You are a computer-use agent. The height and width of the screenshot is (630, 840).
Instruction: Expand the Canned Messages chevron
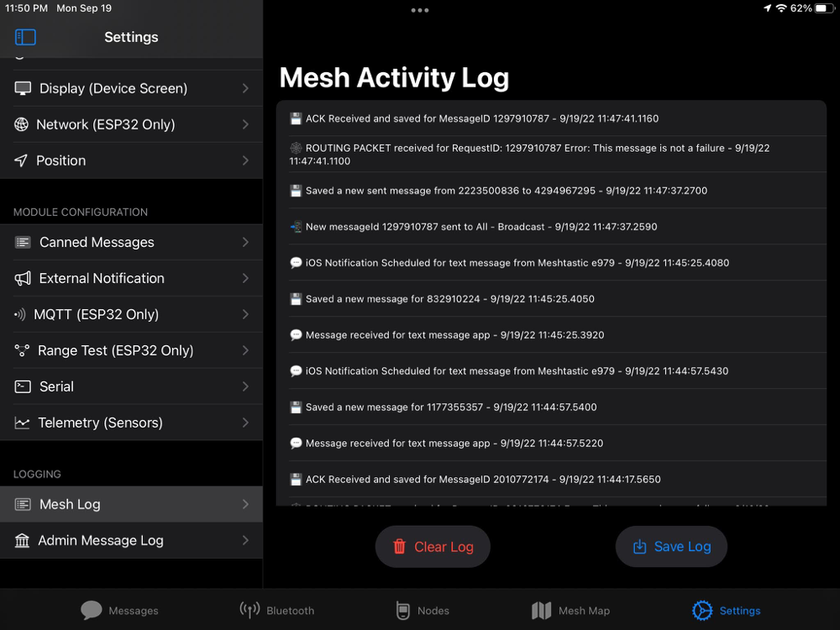pyautogui.click(x=245, y=242)
